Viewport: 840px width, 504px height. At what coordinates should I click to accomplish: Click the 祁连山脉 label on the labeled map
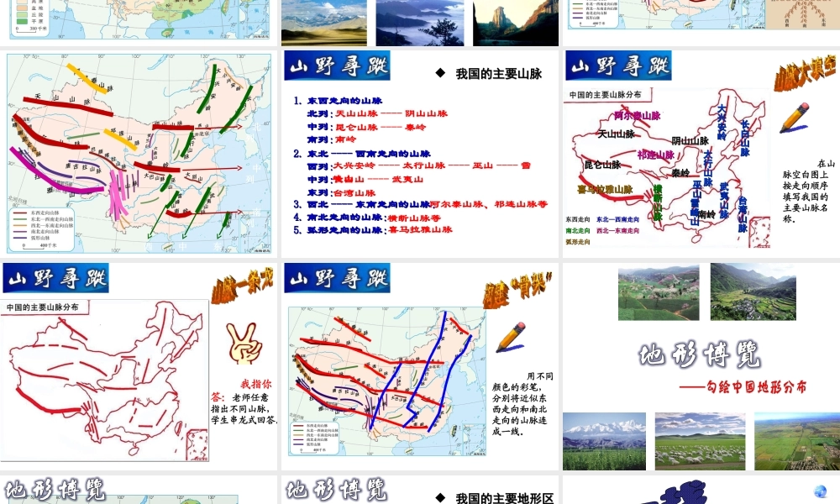pyautogui.click(x=656, y=155)
